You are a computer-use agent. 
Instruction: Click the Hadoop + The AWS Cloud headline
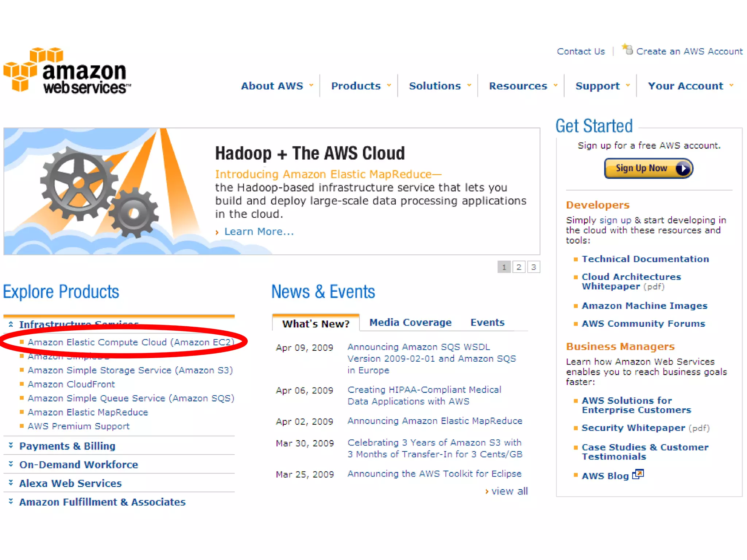tap(310, 153)
